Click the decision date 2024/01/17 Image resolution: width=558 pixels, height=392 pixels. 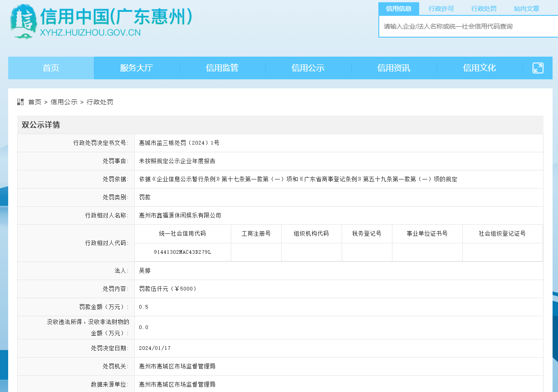click(155, 348)
